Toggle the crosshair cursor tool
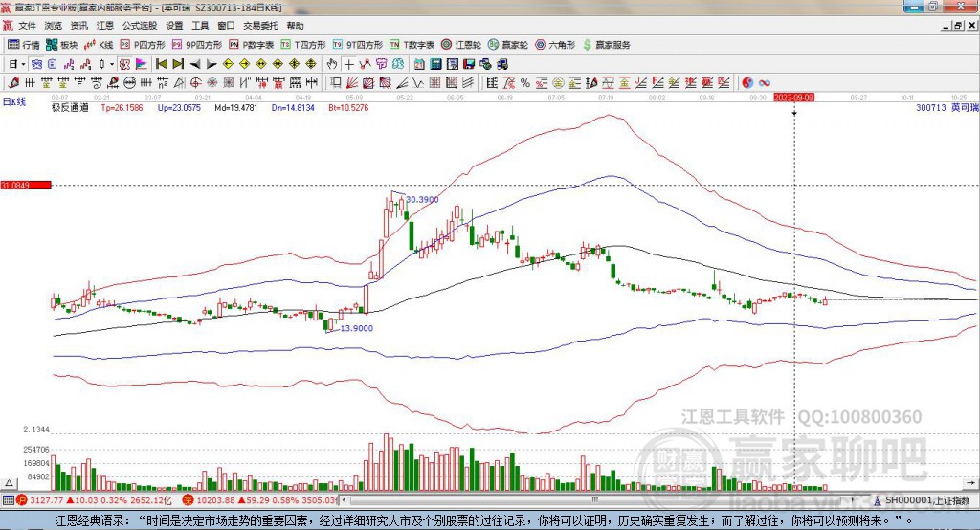The width and height of the screenshot is (980, 530). [x=348, y=64]
